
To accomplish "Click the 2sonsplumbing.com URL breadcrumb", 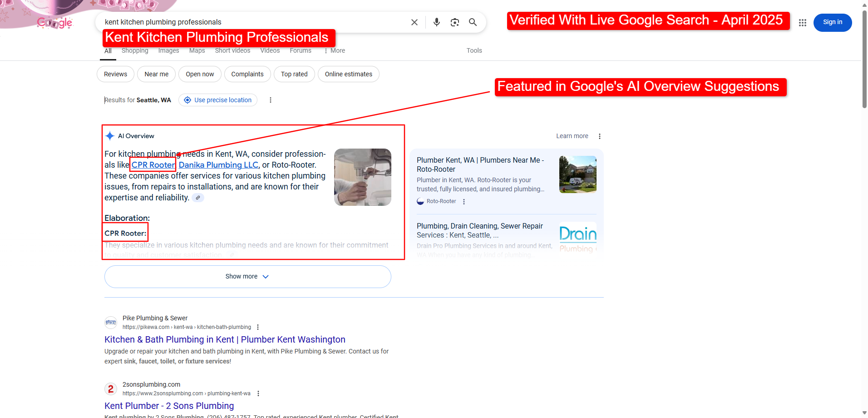I will [186, 393].
